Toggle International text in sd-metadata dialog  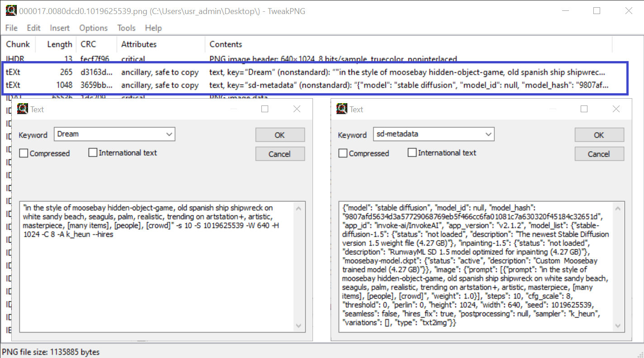(412, 153)
